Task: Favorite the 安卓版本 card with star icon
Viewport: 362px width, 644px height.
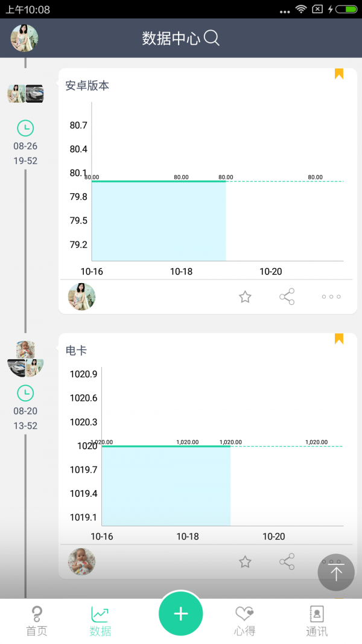Action: point(245,296)
